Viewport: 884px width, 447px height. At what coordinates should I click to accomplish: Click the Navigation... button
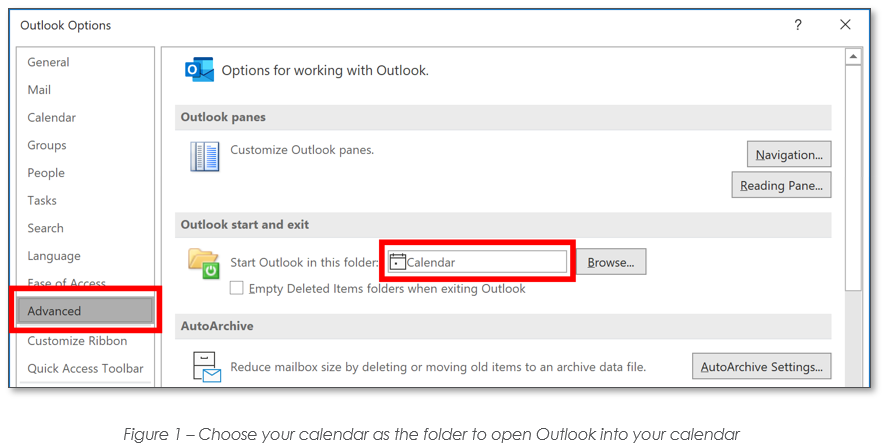(x=789, y=154)
